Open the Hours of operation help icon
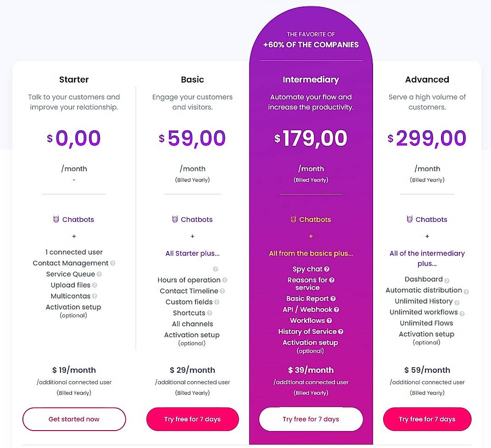The height and width of the screenshot is (448, 491). 224,280
